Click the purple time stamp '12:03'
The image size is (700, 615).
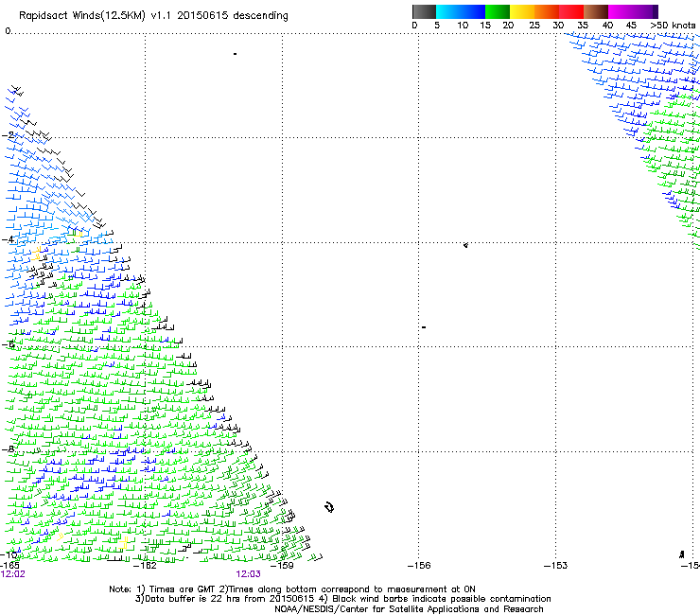point(248,574)
